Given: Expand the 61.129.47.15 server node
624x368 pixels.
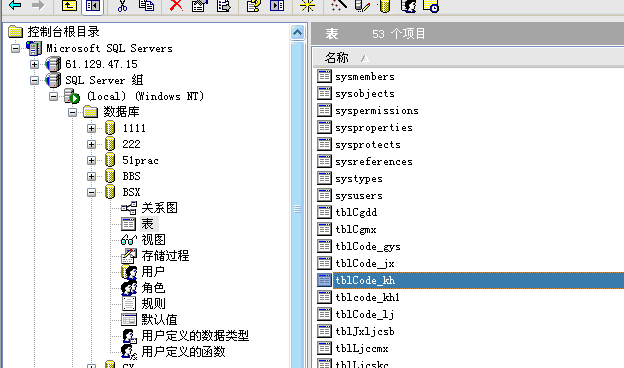Looking at the screenshot, I should tap(35, 64).
